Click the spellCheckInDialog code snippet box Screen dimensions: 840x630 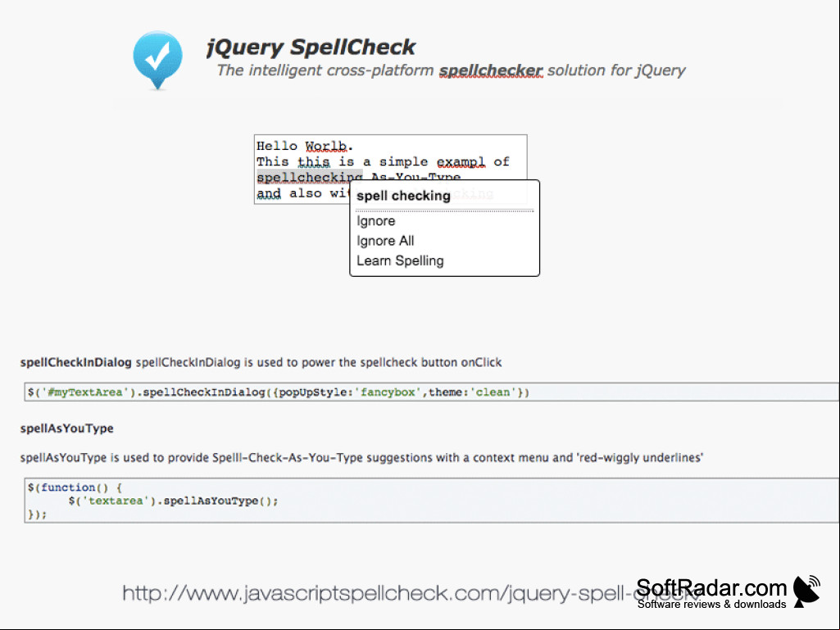(x=432, y=392)
